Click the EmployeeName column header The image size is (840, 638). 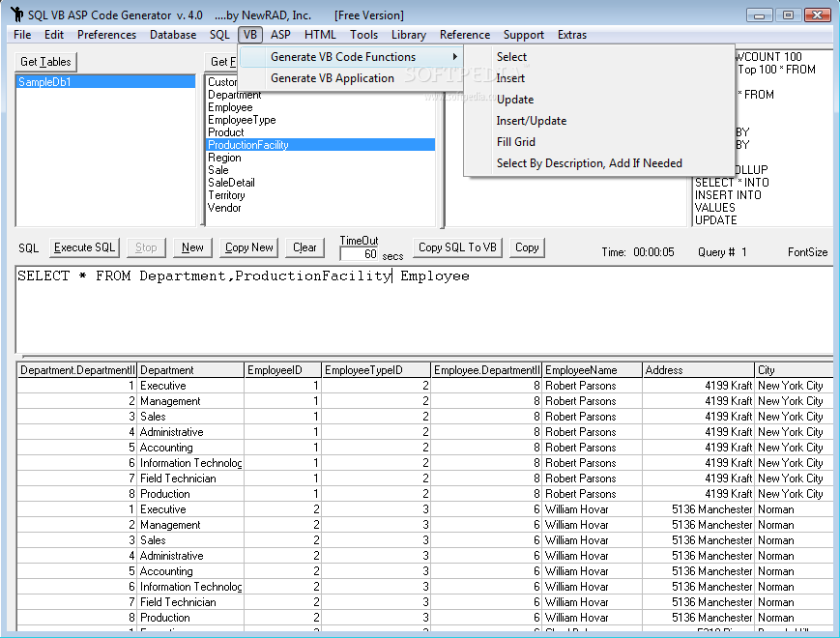coord(592,370)
